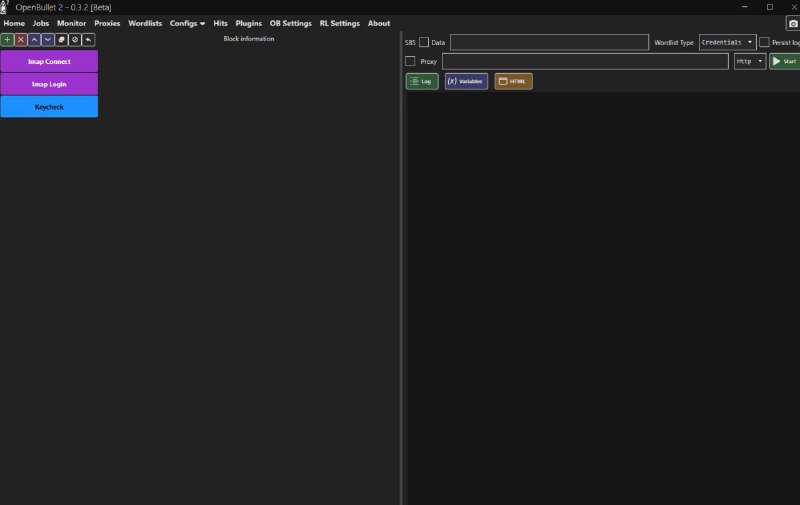
Task: Select the Imap Login block
Action: click(x=49, y=84)
